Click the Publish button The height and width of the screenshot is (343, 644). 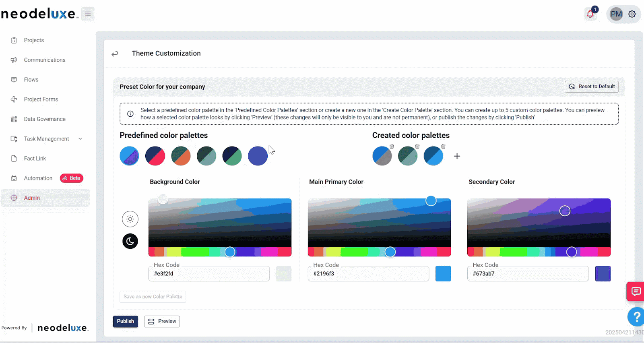pyautogui.click(x=126, y=321)
